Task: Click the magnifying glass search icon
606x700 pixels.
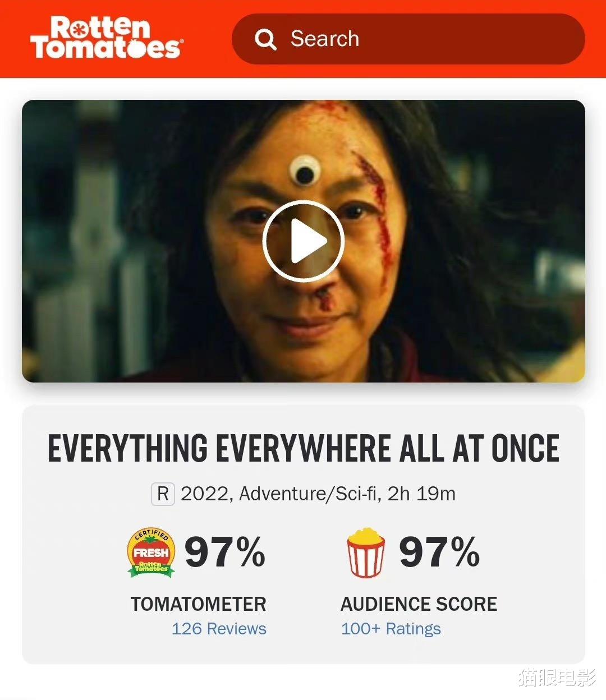Action: click(x=265, y=39)
